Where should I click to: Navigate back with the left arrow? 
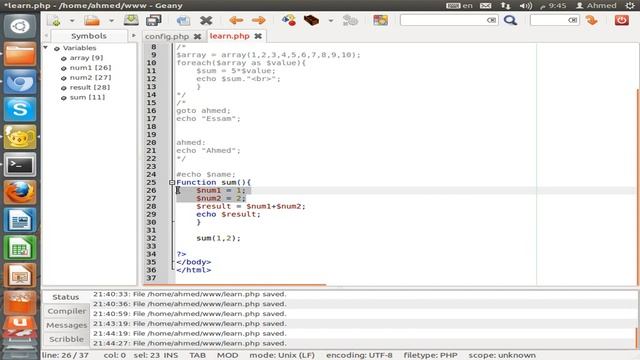[x=236, y=20]
